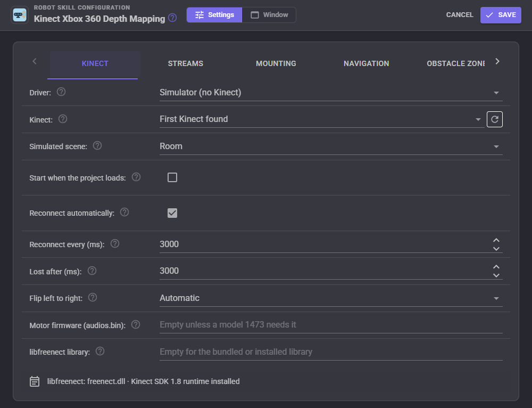Image resolution: width=532 pixels, height=408 pixels.
Task: Open help for Kinect Xbox 360 Depth Mapping title
Action: point(172,18)
